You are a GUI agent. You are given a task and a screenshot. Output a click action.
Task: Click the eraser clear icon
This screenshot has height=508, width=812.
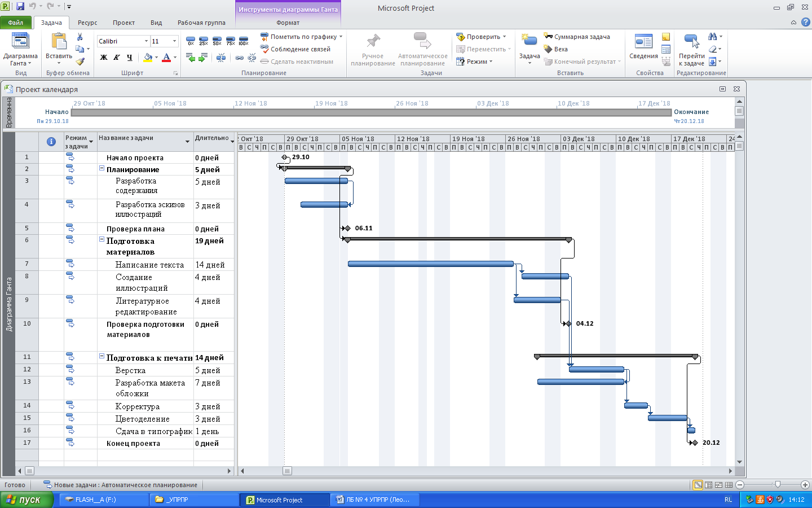pos(713,49)
